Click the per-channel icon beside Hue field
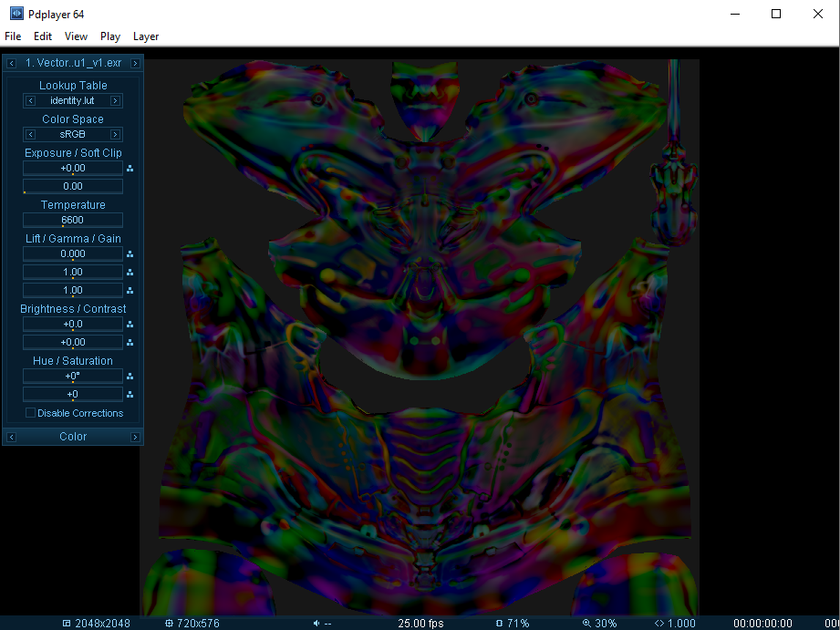Screen dimensions: 840x630 [x=130, y=377]
